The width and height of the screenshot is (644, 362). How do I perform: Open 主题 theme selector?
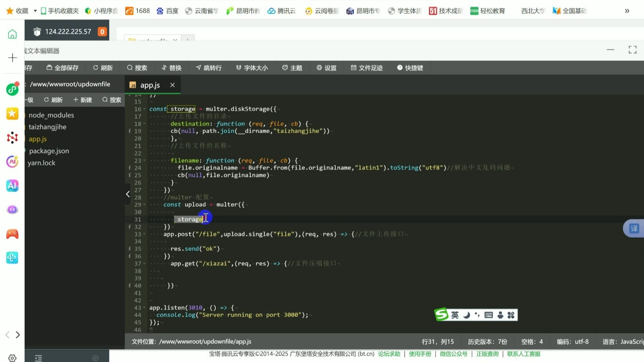(292, 68)
